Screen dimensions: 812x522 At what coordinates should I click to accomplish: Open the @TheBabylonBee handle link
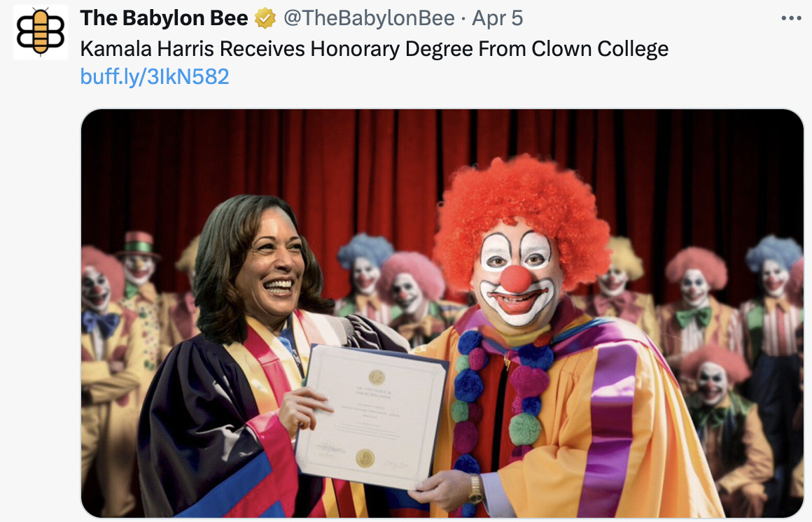tap(368, 19)
